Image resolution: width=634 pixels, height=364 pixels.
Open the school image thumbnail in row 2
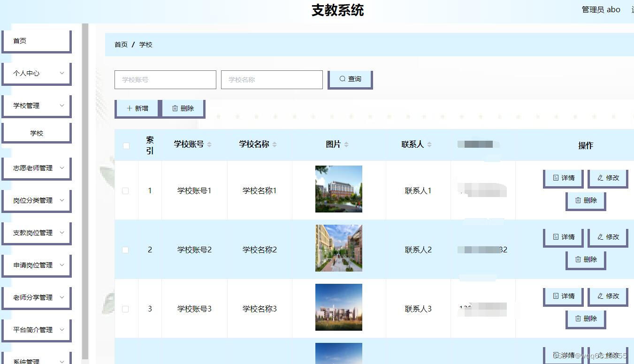(339, 248)
